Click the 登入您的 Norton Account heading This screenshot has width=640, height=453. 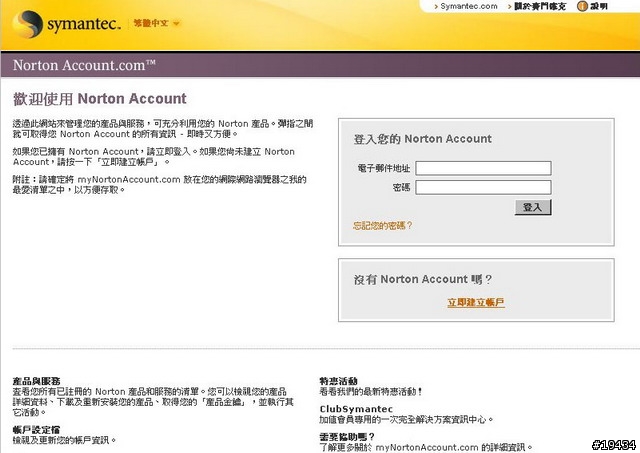pyautogui.click(x=422, y=139)
